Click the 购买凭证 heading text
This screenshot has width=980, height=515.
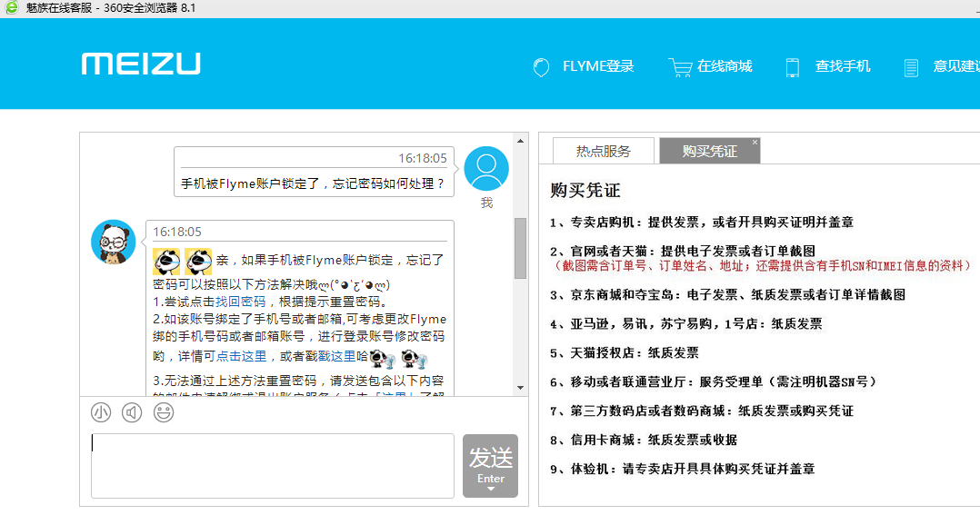pos(585,190)
